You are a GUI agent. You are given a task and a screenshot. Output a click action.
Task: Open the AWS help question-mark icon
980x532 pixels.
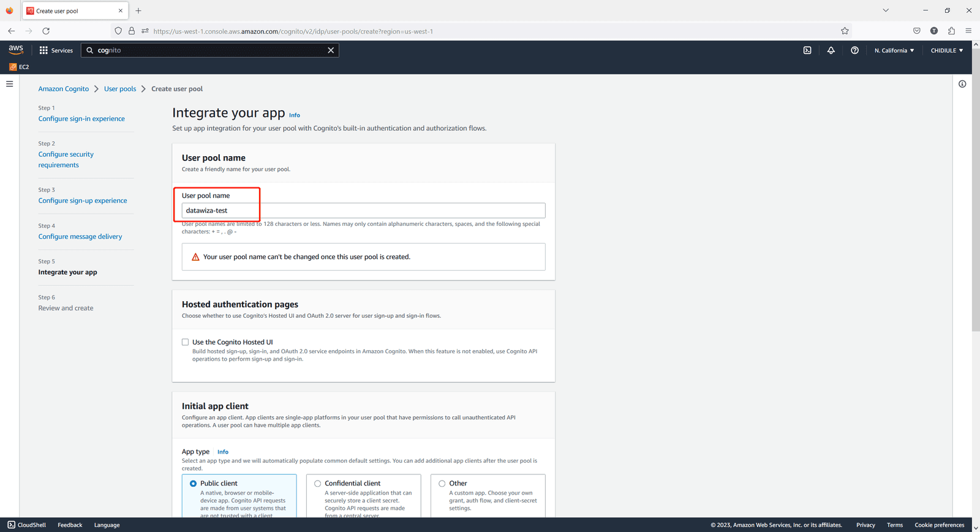point(854,50)
